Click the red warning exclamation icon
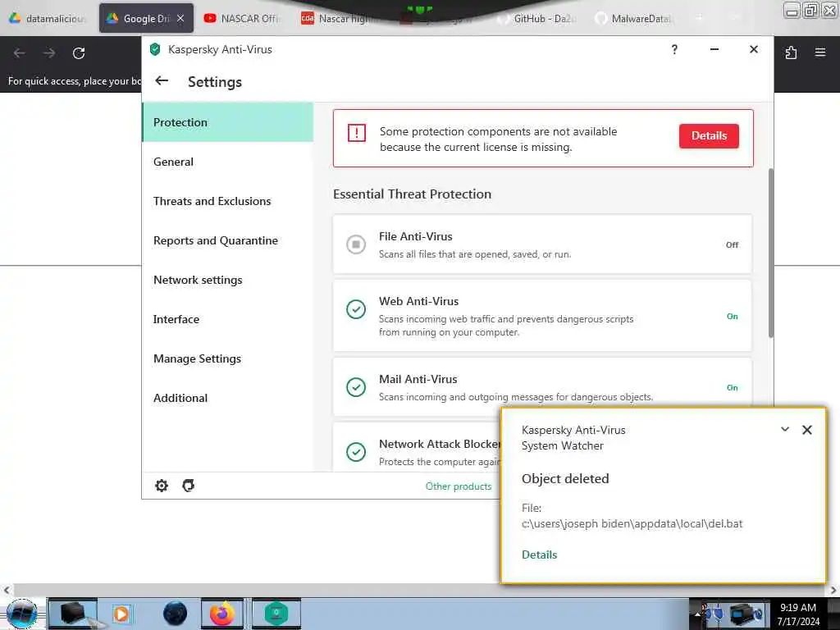Viewport: 840px width, 630px height. [356, 132]
